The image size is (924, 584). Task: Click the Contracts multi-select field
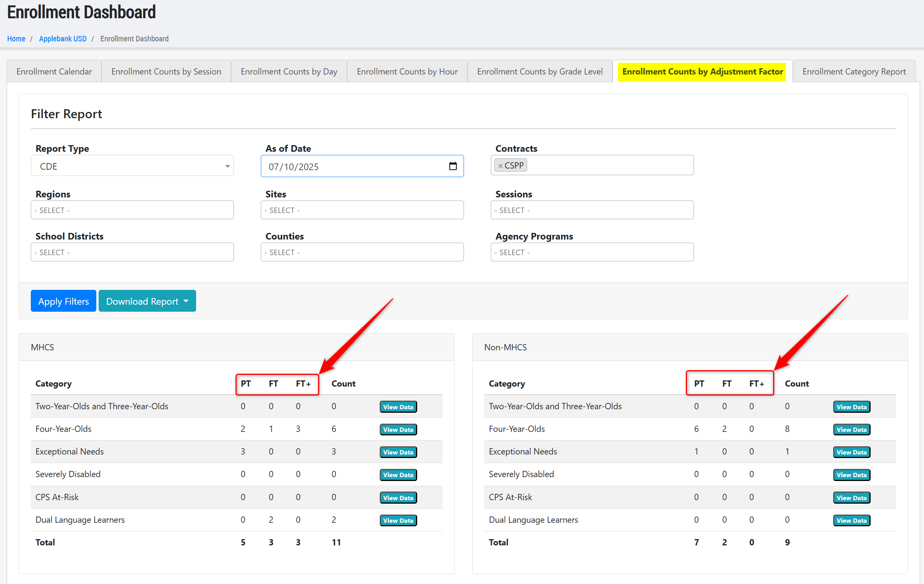[x=608, y=165]
